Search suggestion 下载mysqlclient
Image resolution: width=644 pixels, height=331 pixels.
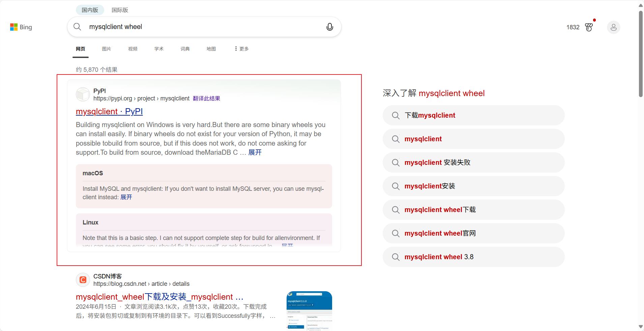pyautogui.click(x=473, y=115)
